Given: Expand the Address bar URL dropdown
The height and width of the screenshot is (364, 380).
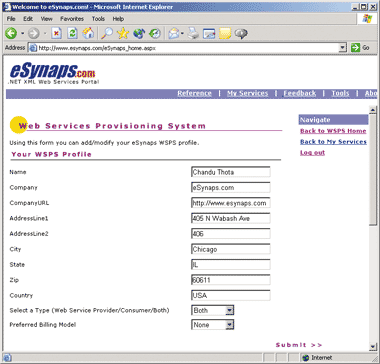Looking at the screenshot, I should pos(343,48).
